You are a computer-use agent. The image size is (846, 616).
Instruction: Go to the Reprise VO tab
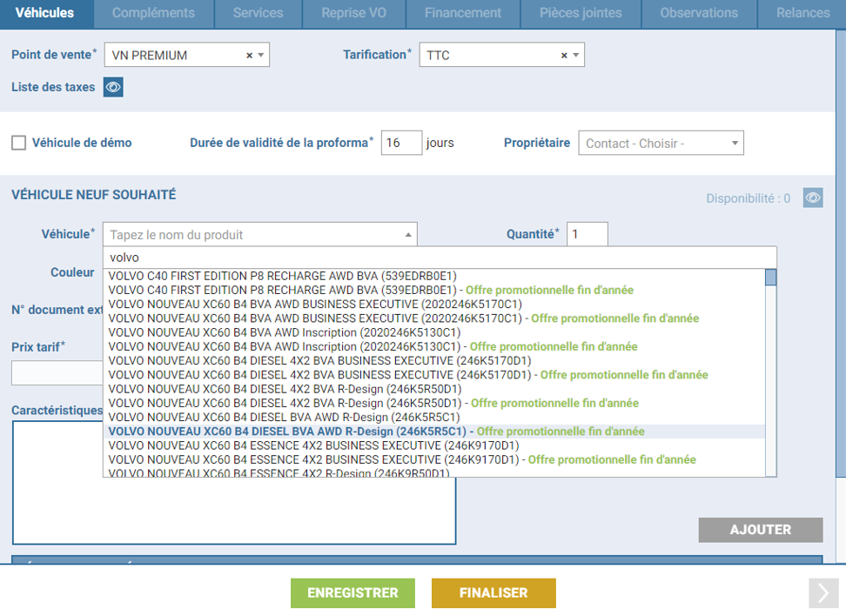tap(354, 13)
